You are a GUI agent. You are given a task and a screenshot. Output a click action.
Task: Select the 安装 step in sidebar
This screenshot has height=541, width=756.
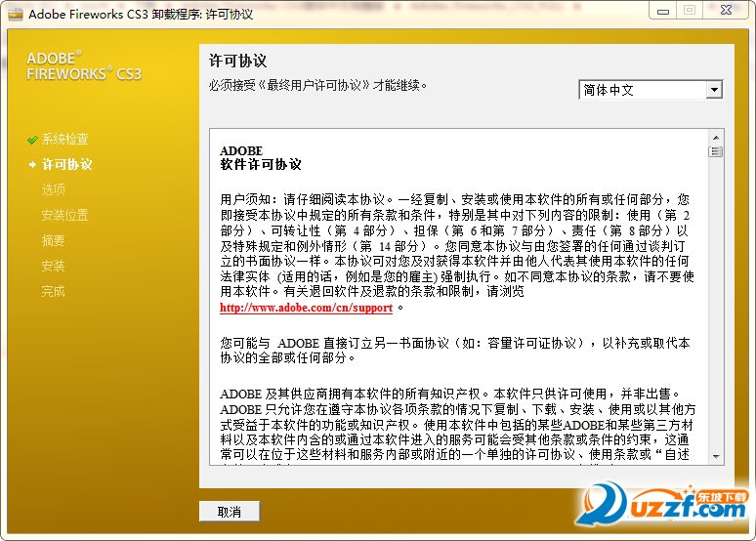(53, 266)
